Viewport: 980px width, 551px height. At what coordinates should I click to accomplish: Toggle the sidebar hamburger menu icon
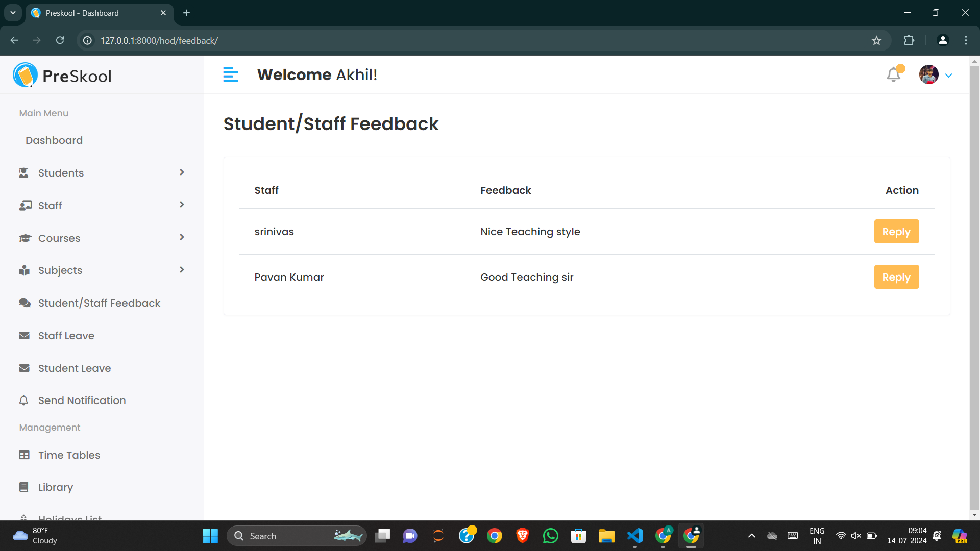[x=230, y=74]
